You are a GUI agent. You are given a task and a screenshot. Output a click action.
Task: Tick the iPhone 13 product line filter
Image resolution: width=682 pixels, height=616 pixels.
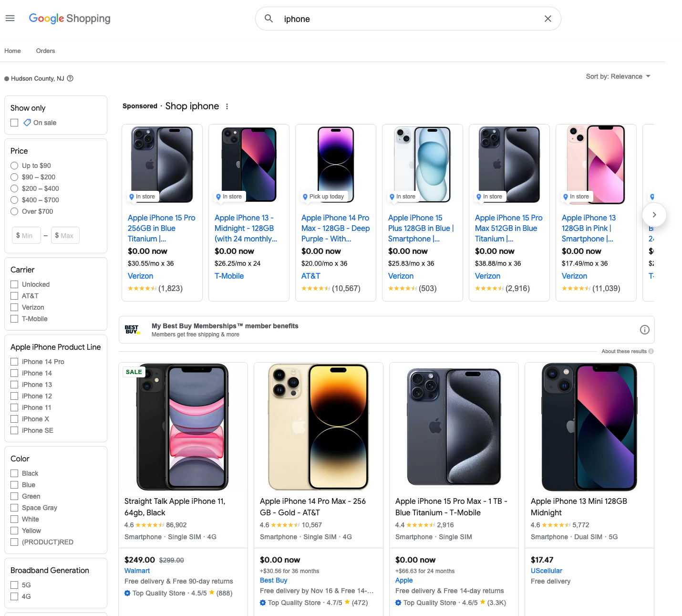(x=14, y=385)
